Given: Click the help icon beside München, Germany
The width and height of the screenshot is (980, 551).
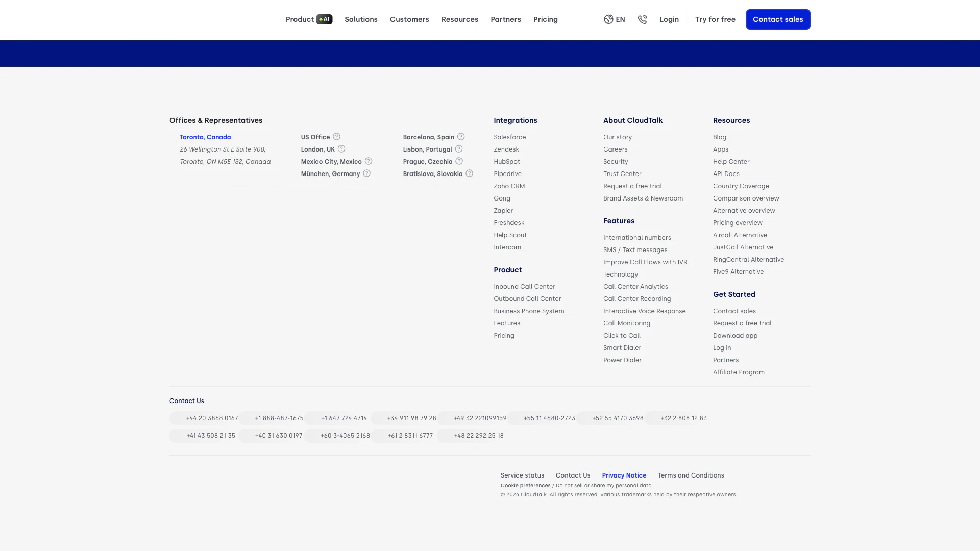Looking at the screenshot, I should (366, 173).
